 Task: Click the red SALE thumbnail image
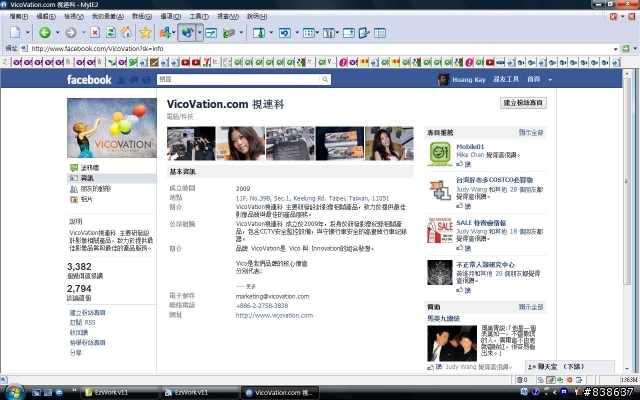[440, 230]
